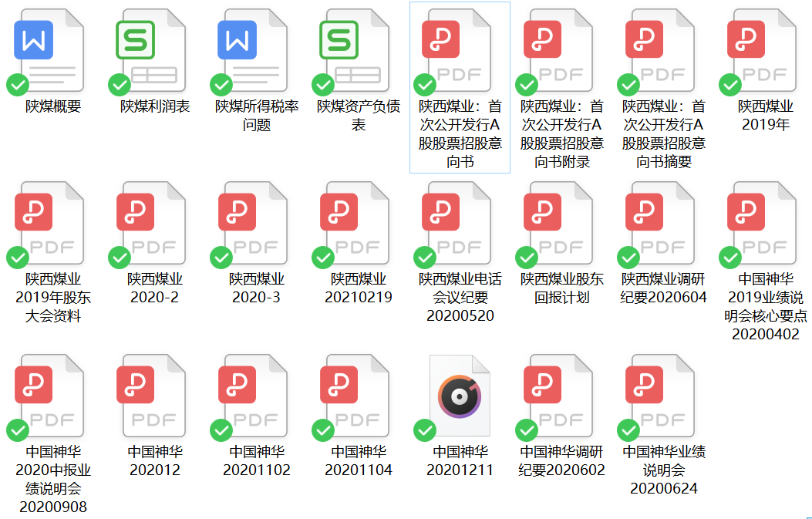The height and width of the screenshot is (519, 812).
Task: Click the file name 陕煤资产负债表
Action: coord(359,116)
